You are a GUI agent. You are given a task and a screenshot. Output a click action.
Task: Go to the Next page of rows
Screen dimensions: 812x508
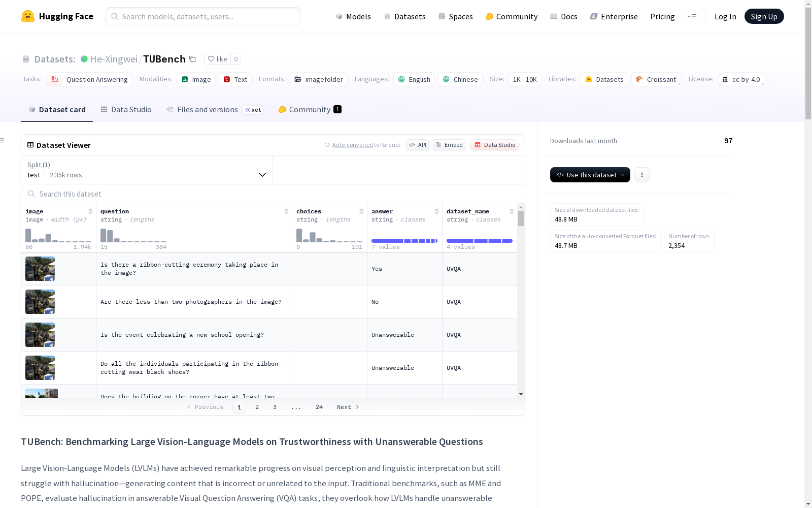click(x=348, y=407)
